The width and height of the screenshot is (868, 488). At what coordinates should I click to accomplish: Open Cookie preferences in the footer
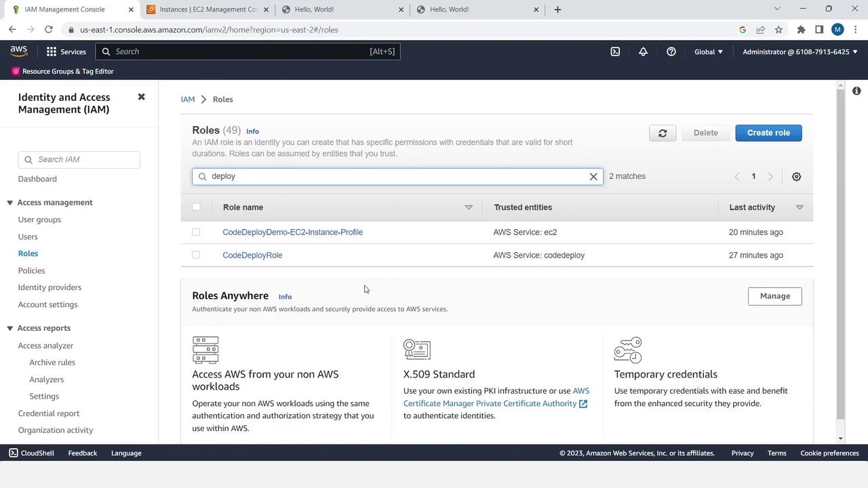coord(829,453)
